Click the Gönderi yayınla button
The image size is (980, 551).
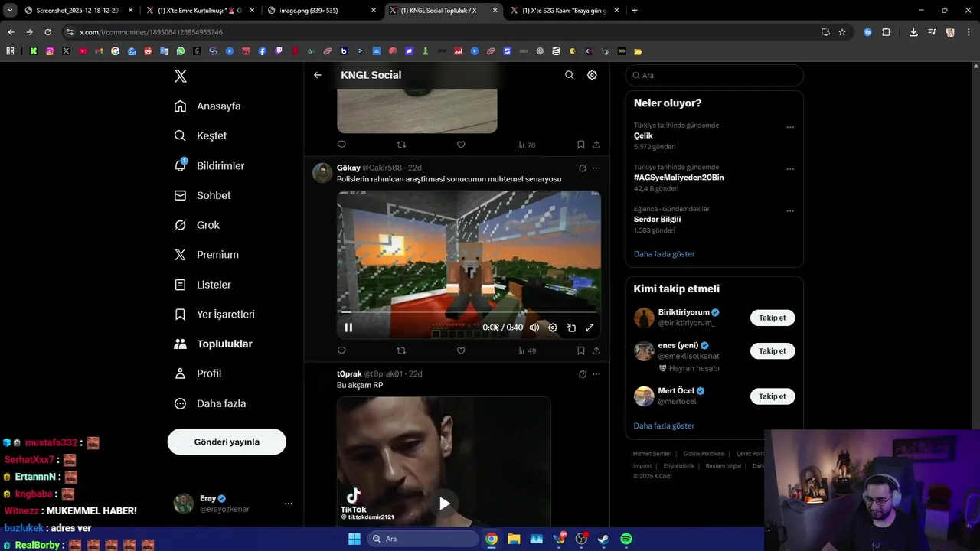[227, 442]
